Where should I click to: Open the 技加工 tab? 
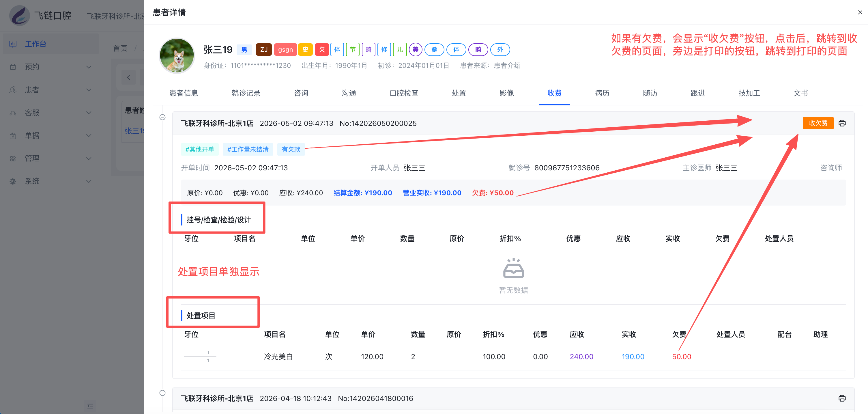[749, 93]
